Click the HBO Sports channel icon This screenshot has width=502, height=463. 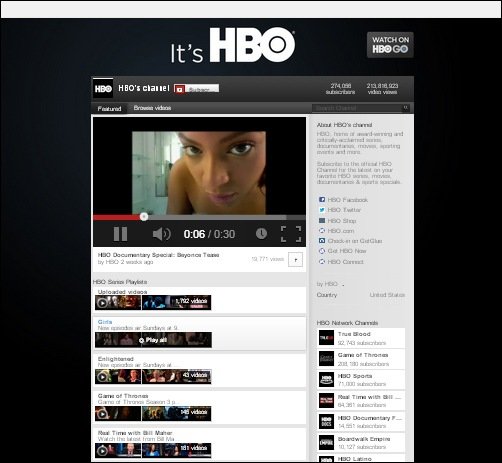[326, 380]
